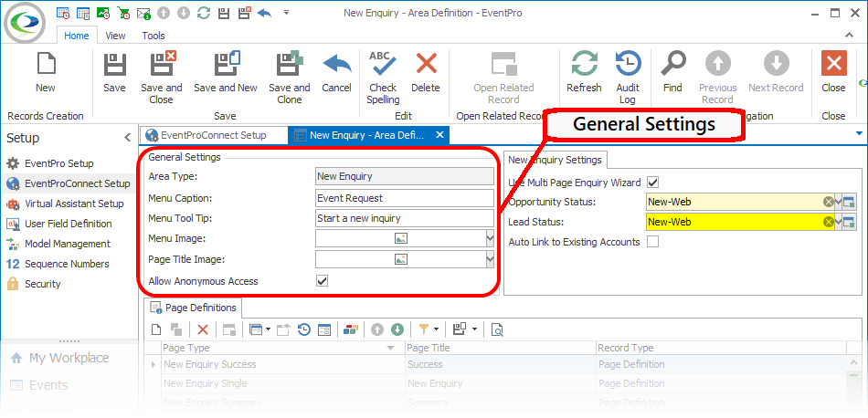The image size is (868, 418).
Task: Select the My Workplace navigation group
Action: [69, 358]
